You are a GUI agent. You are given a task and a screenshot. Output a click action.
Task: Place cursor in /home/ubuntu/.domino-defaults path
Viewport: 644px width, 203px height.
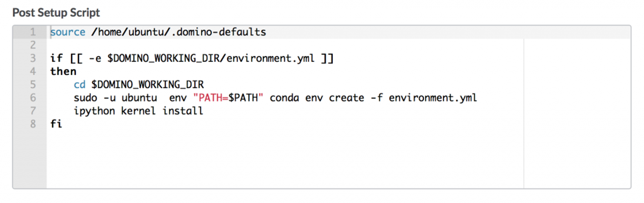coord(178,32)
